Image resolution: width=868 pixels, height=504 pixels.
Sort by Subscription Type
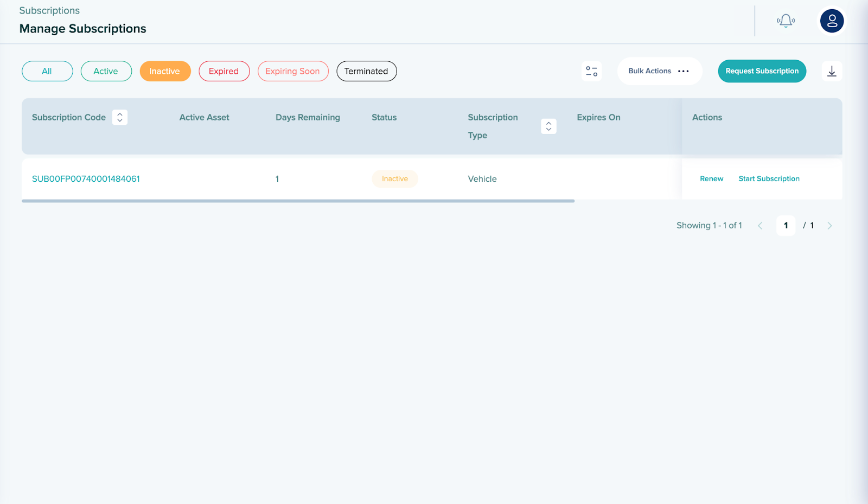point(548,126)
